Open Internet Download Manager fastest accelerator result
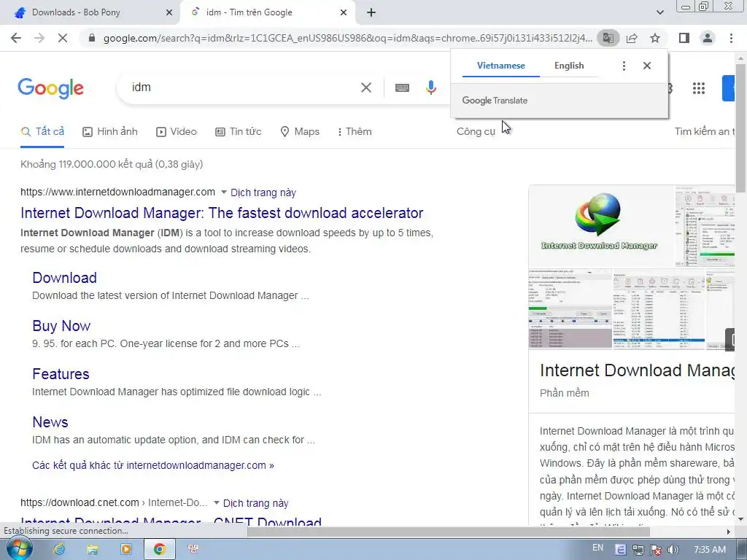Viewport: 747px width, 560px height. [222, 213]
